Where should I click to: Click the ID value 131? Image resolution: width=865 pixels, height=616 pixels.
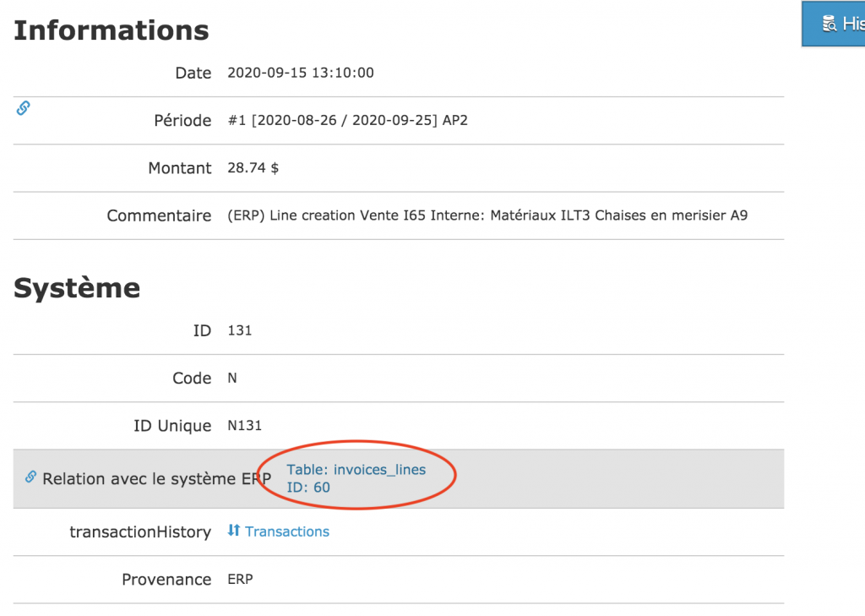click(x=240, y=330)
